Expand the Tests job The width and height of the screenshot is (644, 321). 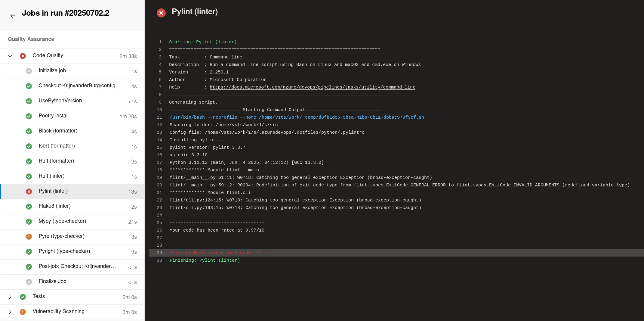coord(10,297)
